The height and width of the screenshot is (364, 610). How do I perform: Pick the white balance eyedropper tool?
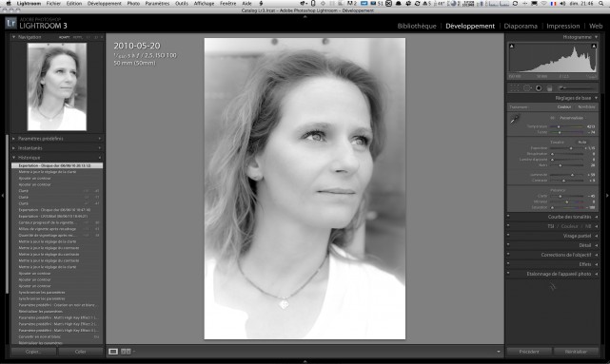click(515, 119)
